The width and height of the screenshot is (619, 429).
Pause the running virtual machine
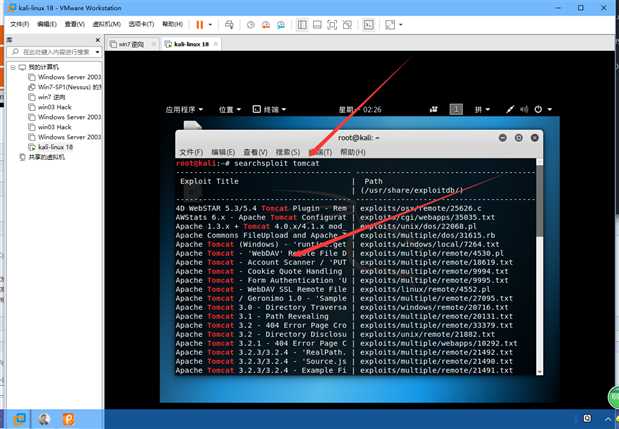200,25
